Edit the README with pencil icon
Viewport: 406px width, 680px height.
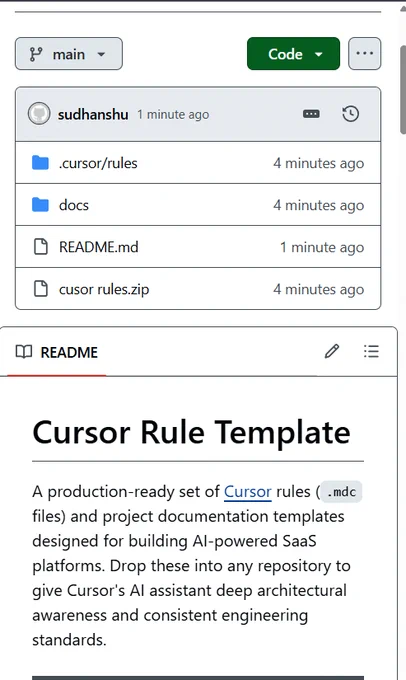coord(332,351)
